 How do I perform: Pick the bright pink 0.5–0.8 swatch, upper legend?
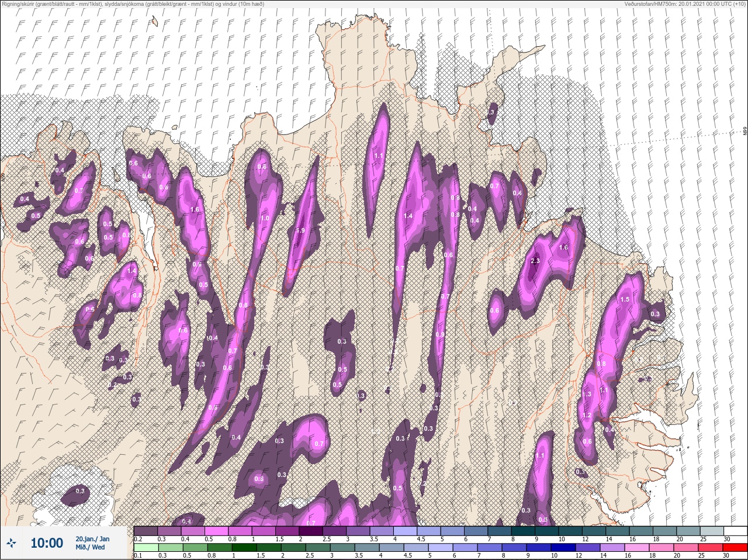217,531
